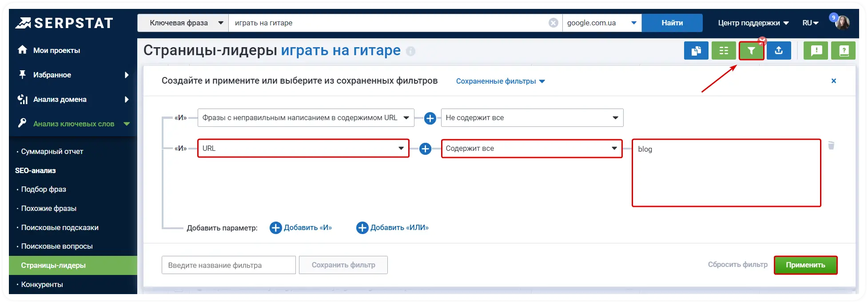Click the Найти search button
Screen dimensions: 868x303
click(672, 23)
